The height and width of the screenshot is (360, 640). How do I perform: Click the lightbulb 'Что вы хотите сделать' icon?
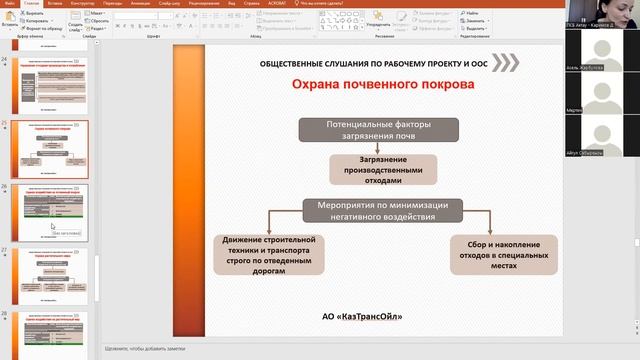point(296,3)
